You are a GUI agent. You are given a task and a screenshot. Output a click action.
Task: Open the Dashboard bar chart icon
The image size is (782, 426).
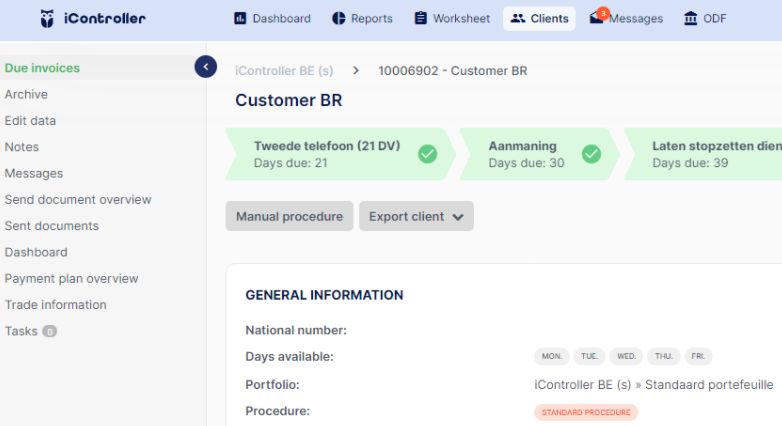point(240,18)
